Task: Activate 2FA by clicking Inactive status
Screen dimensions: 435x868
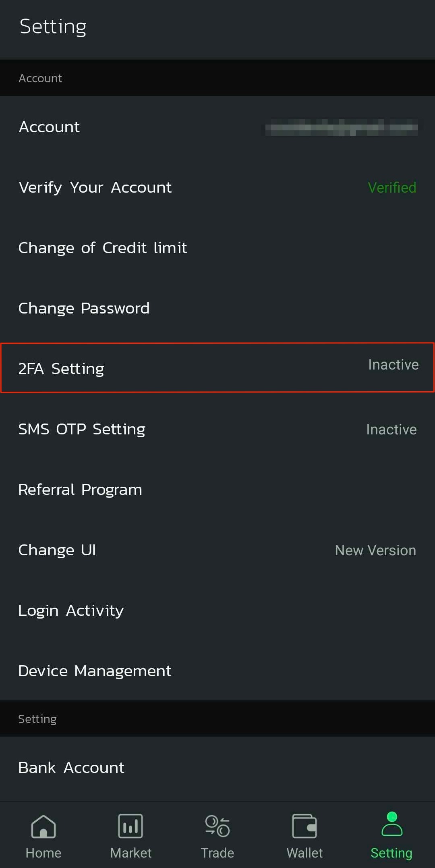Action: tap(393, 364)
